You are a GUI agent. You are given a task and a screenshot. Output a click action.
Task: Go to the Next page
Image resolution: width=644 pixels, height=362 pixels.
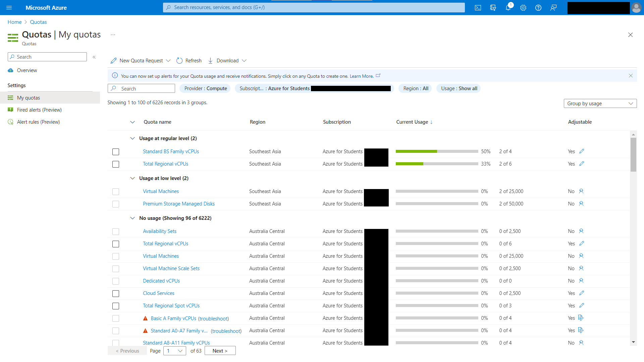(220, 351)
